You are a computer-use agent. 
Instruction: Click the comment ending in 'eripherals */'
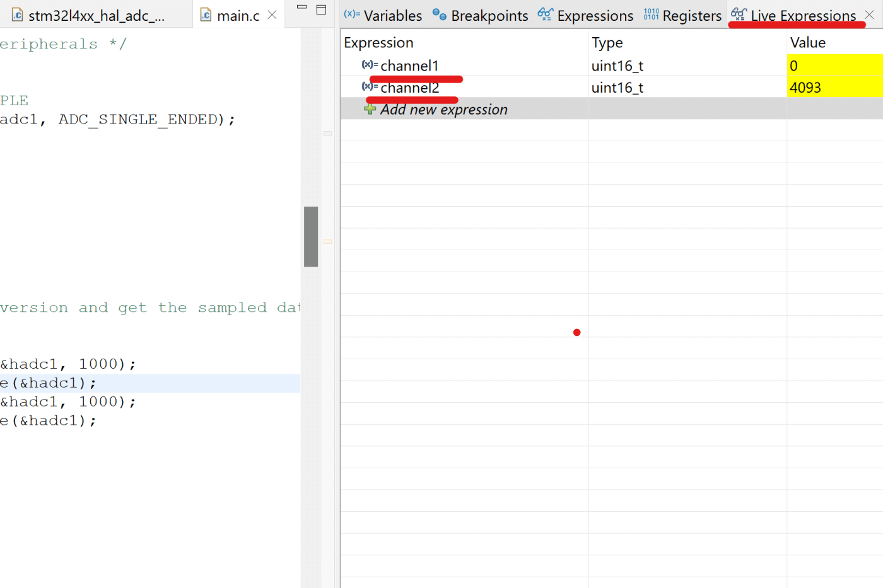point(63,44)
